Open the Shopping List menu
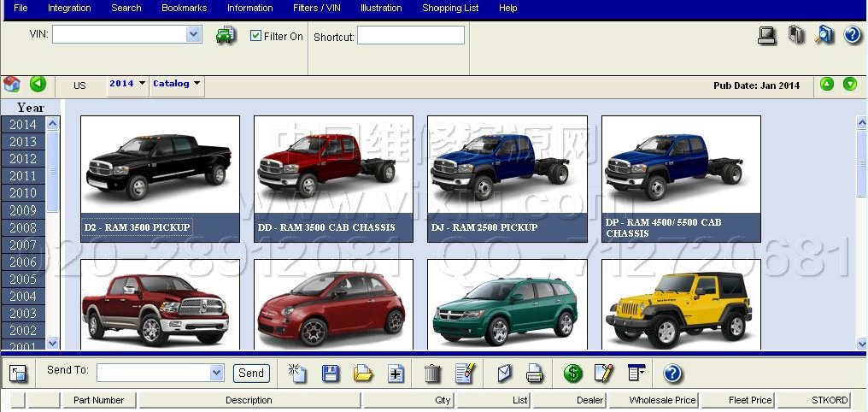The height and width of the screenshot is (412, 868). click(450, 8)
